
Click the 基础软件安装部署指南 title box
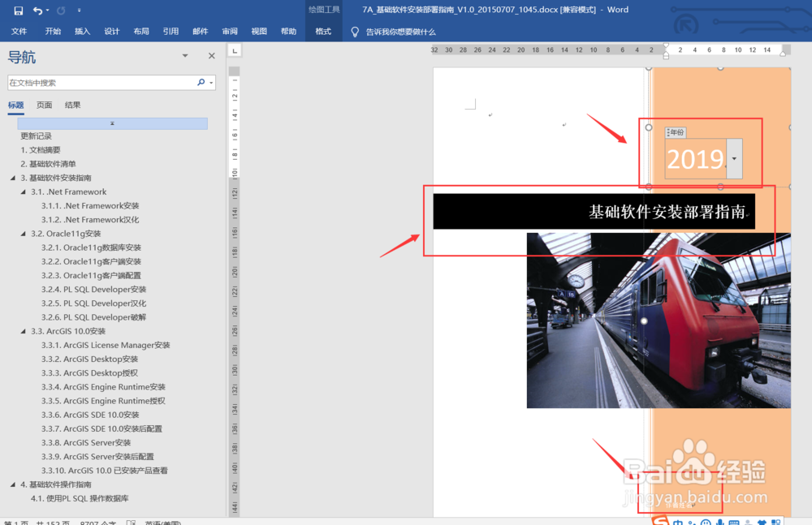coord(594,211)
